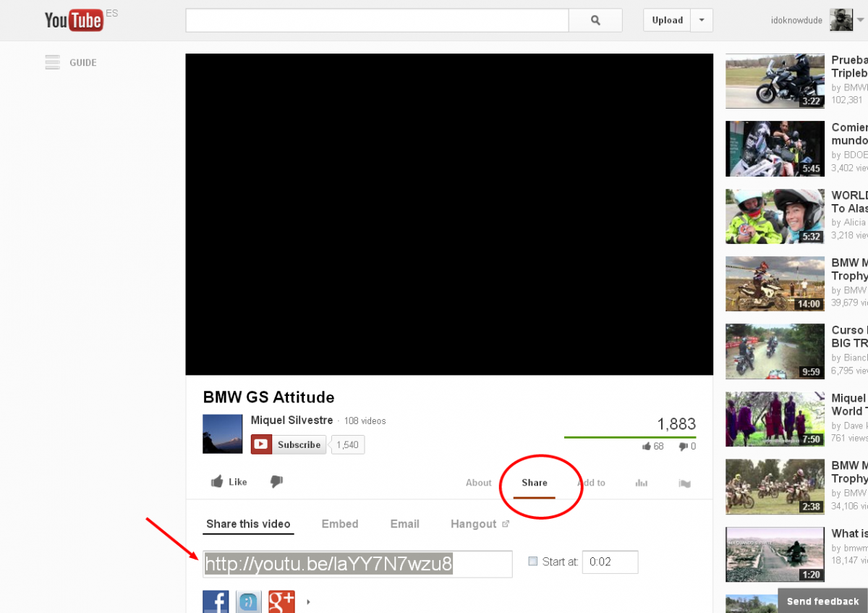Click the idoknowdude profile avatar
The height and width of the screenshot is (613, 868).
tap(841, 20)
